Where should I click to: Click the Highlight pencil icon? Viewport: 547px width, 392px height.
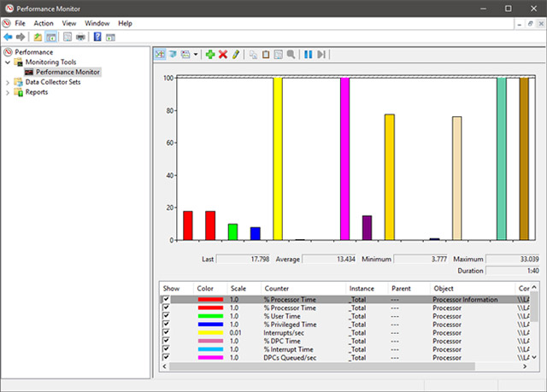pyautogui.click(x=236, y=54)
